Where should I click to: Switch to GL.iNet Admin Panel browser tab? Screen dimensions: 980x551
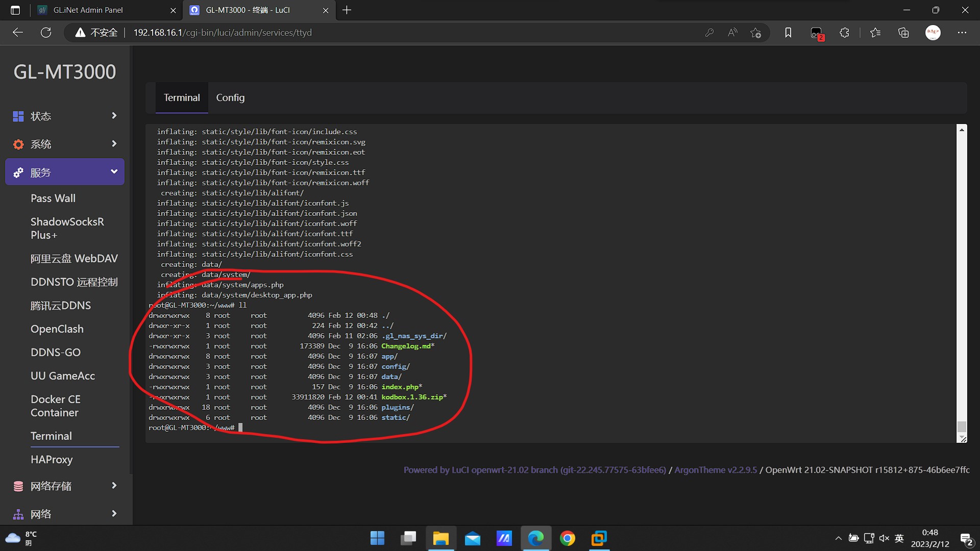point(88,10)
